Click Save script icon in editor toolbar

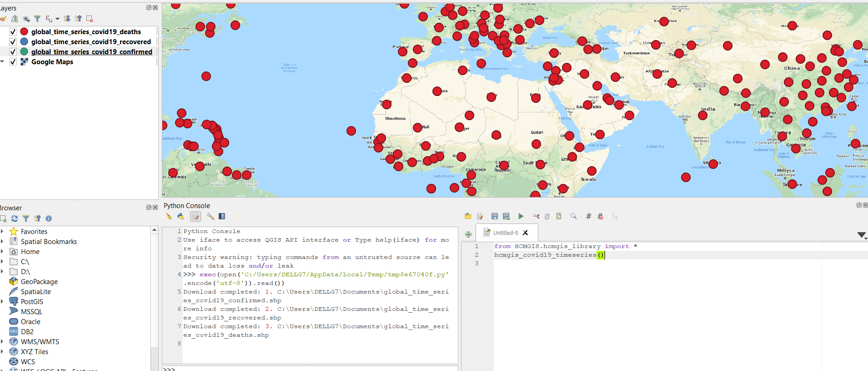tap(495, 217)
